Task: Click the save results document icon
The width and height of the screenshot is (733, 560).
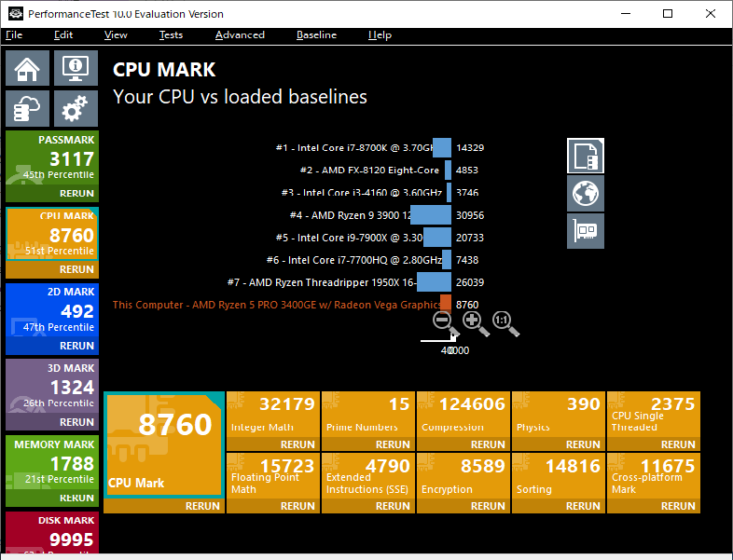Action: click(586, 156)
